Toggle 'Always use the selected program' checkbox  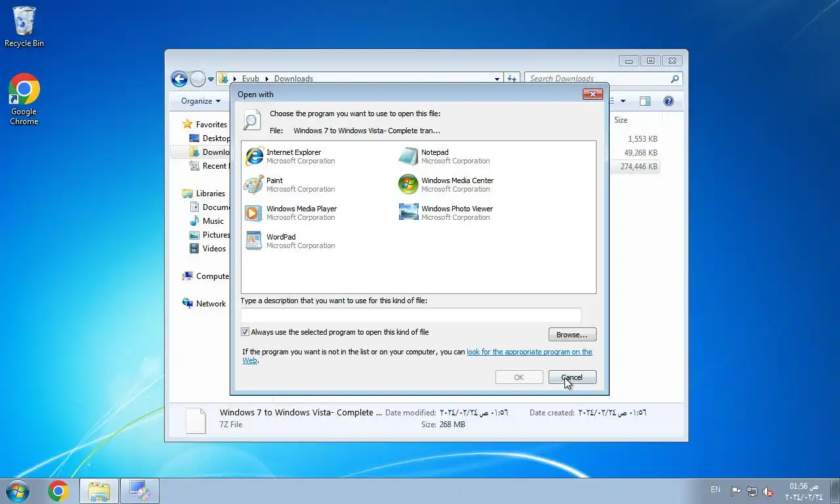click(x=245, y=332)
